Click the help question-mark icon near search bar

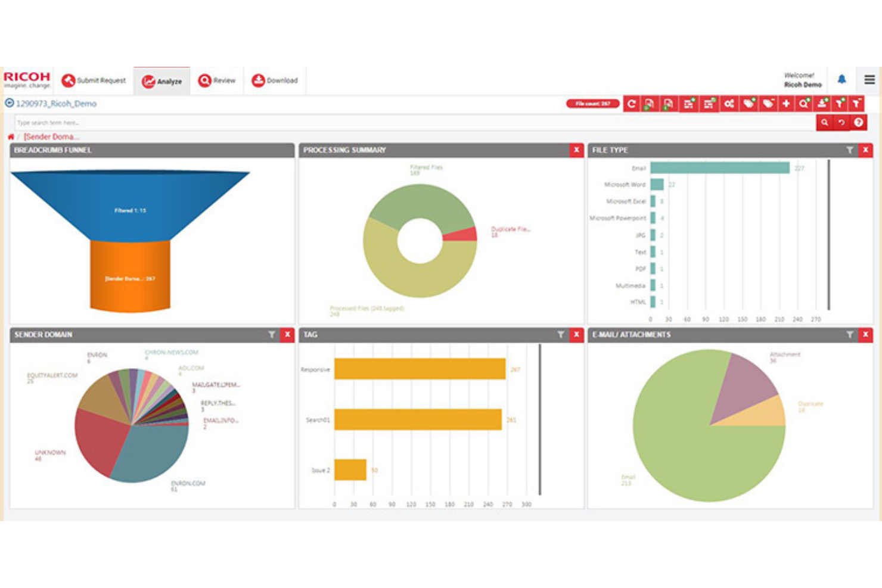pyautogui.click(x=857, y=122)
